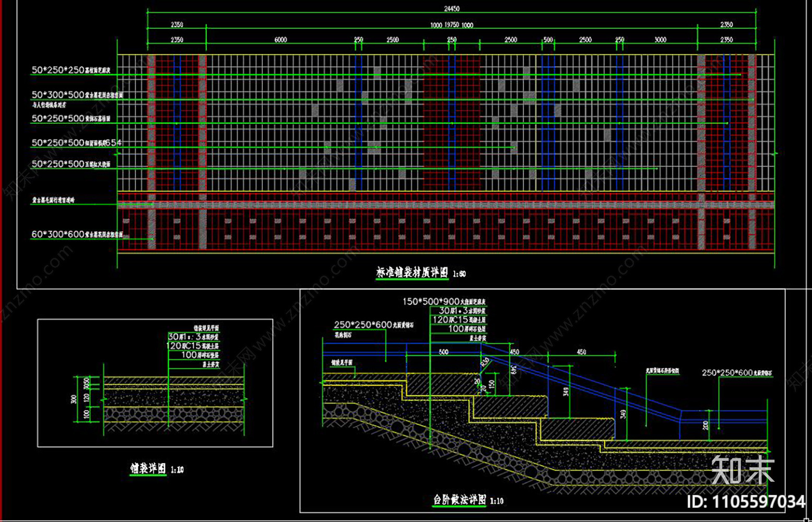Click the 60*300*600 material callout
Screen dimensions: 812x522
pos(77,234)
